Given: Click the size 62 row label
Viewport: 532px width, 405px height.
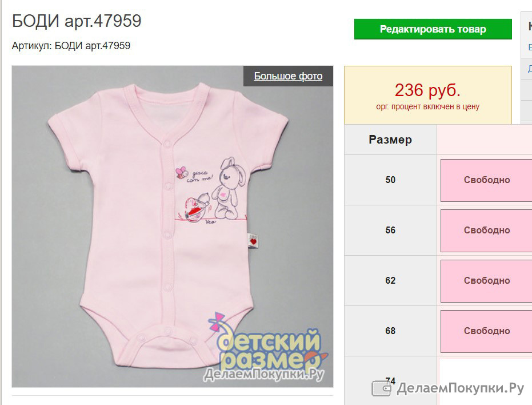Looking at the screenshot, I should pos(390,281).
